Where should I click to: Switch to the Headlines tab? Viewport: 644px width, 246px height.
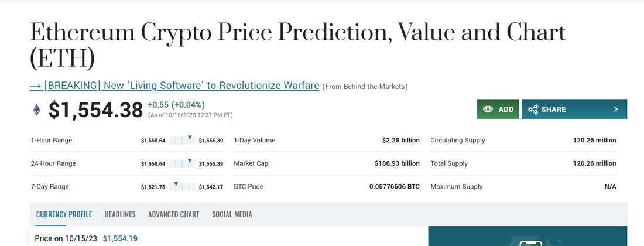[120, 214]
